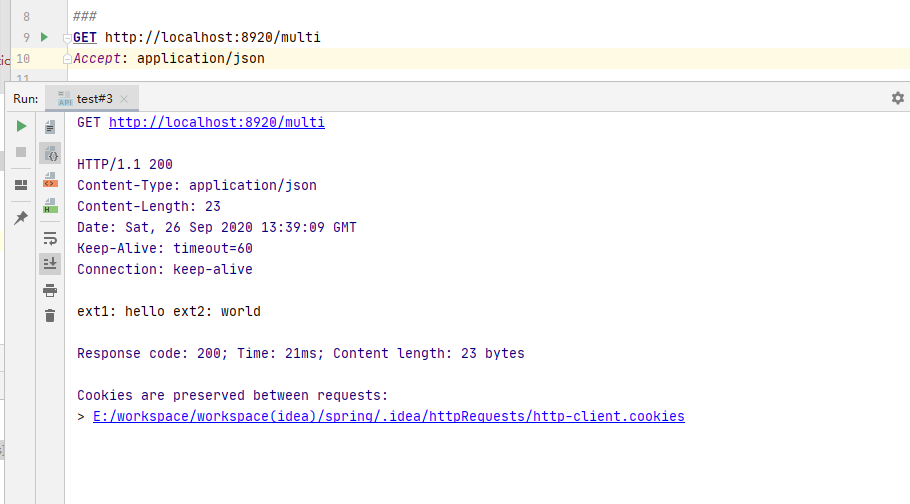Select the view as JSON icon
This screenshot has height=504, width=910.
[50, 153]
